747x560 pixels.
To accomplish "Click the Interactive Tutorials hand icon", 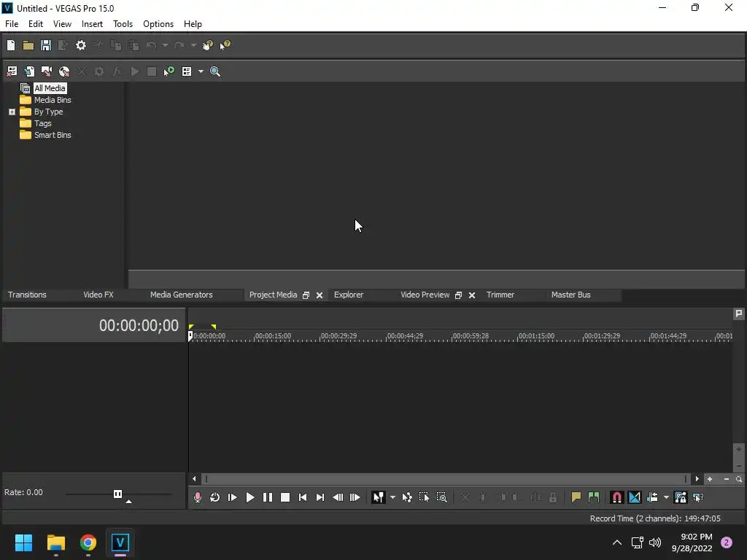I will point(208,45).
